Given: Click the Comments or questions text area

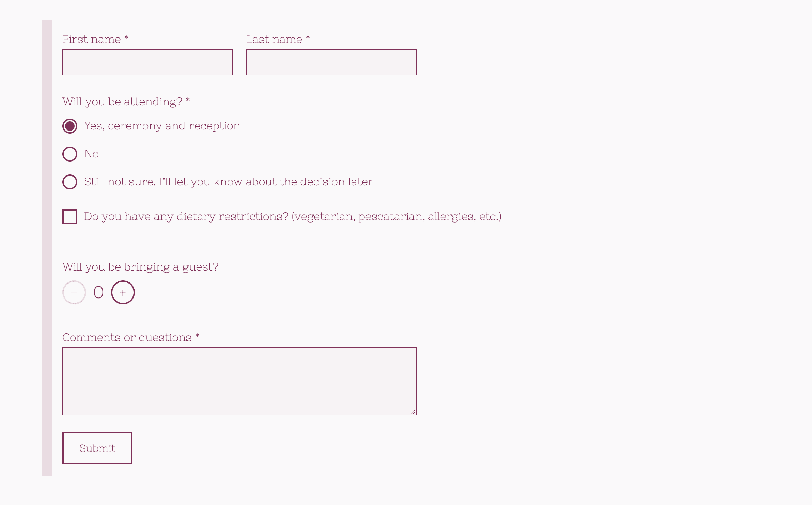Looking at the screenshot, I should [239, 381].
